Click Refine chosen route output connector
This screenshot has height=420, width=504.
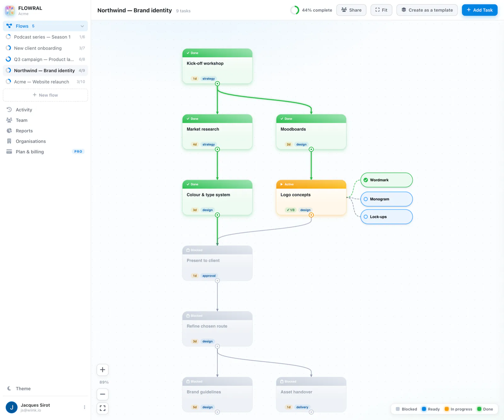[x=217, y=346]
